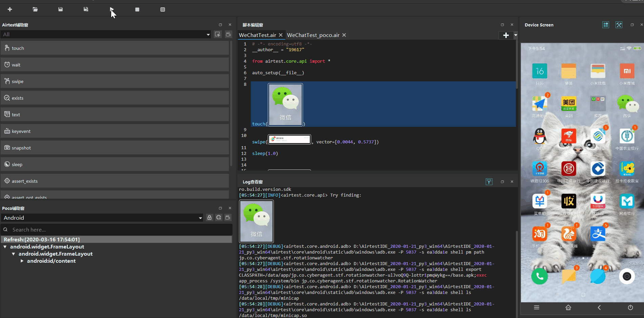Create a new script with the plus icon
Screen dimensions: 644x318
pyautogui.click(x=10, y=9)
